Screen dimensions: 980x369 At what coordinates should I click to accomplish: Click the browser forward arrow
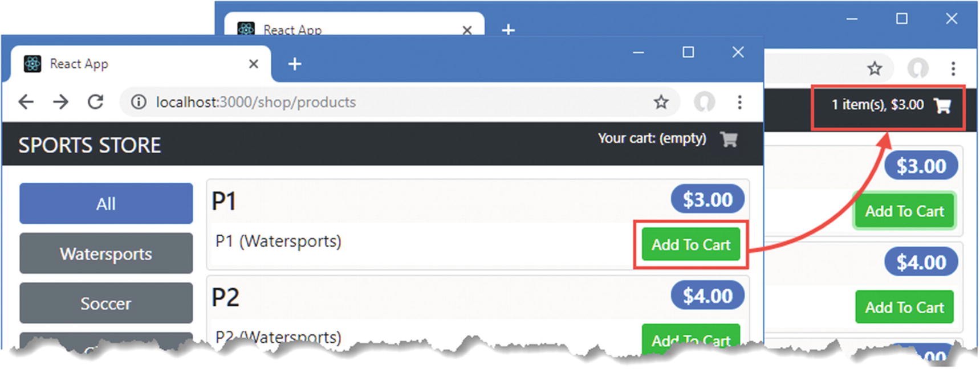[x=60, y=102]
